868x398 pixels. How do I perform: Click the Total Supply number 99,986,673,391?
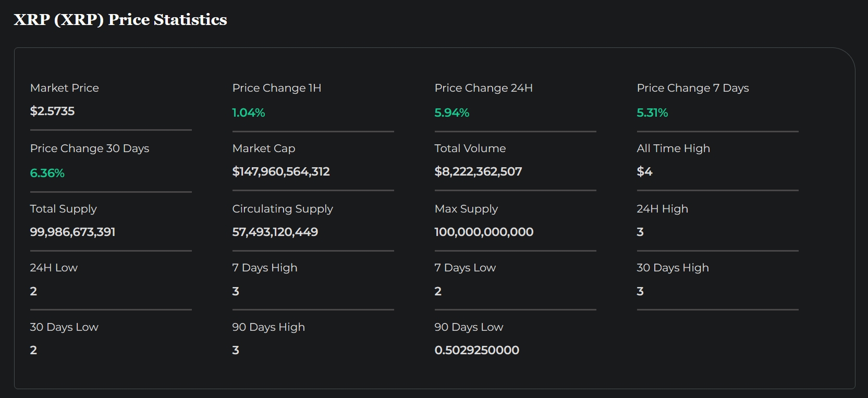(72, 232)
